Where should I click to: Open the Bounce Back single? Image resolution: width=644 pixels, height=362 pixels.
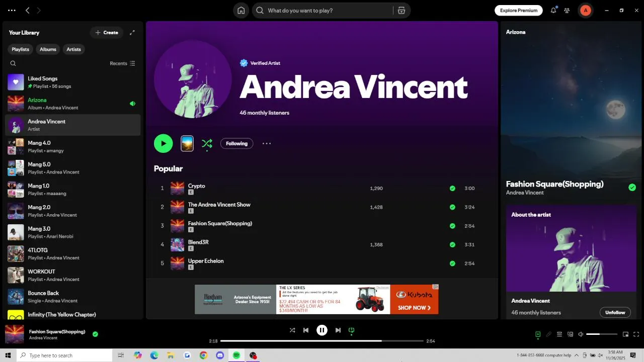pyautogui.click(x=73, y=297)
